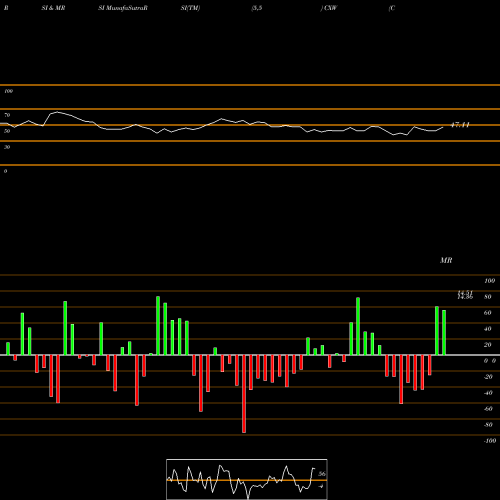Select the "100" label on the MR axis
This screenshot has width=500, height=500.
tap(489, 281)
